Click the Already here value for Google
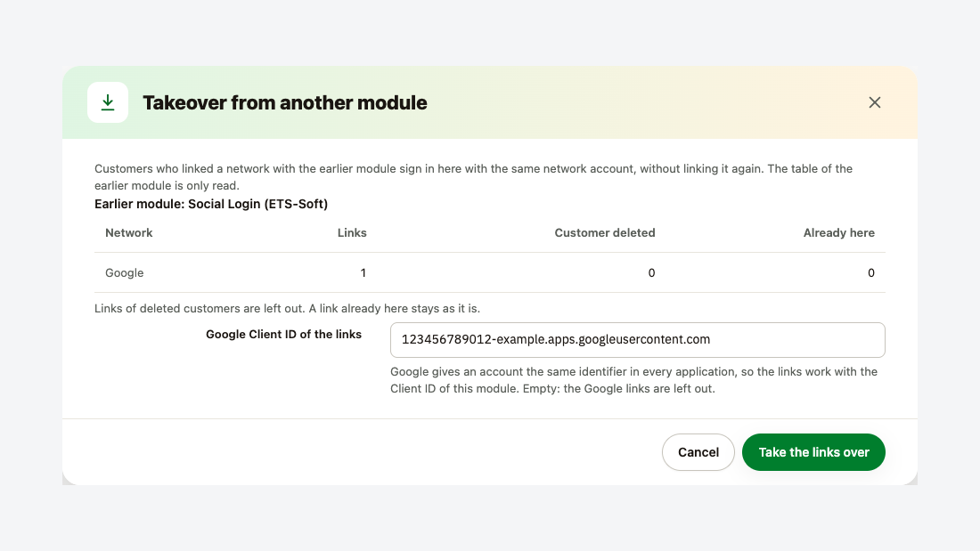Viewport: 980px width, 551px height. click(x=871, y=273)
